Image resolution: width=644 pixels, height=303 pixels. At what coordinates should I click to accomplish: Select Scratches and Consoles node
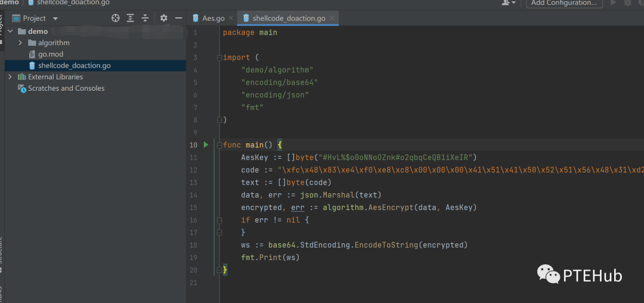[x=66, y=88]
